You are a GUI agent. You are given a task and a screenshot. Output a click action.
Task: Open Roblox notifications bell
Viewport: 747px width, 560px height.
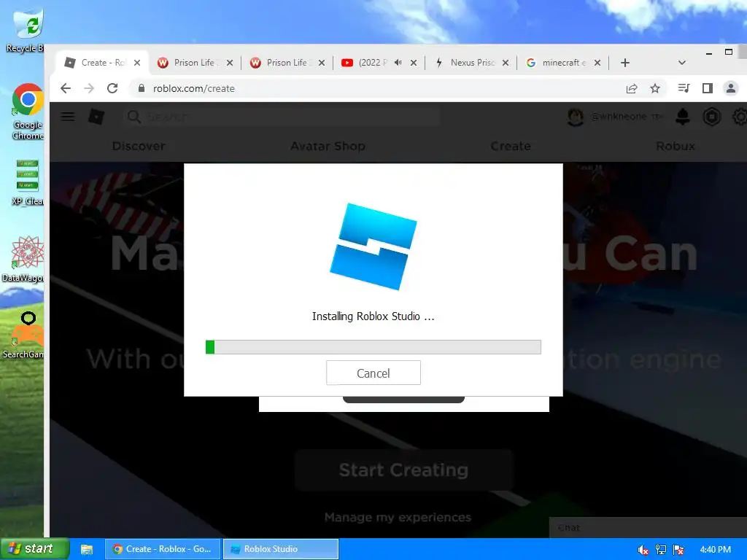click(x=683, y=117)
